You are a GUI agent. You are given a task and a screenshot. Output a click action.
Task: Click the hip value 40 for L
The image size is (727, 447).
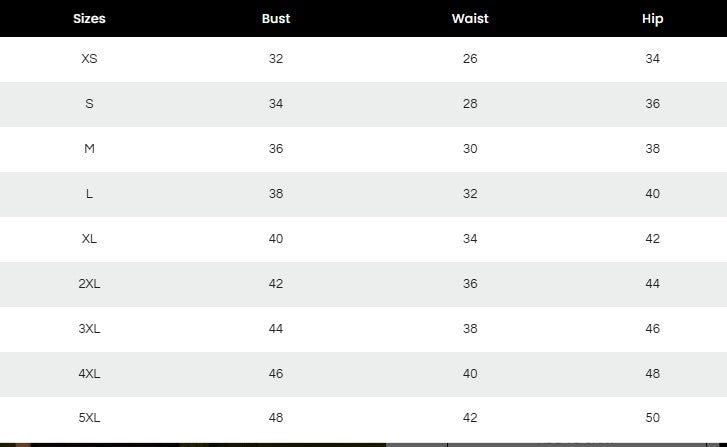652,194
